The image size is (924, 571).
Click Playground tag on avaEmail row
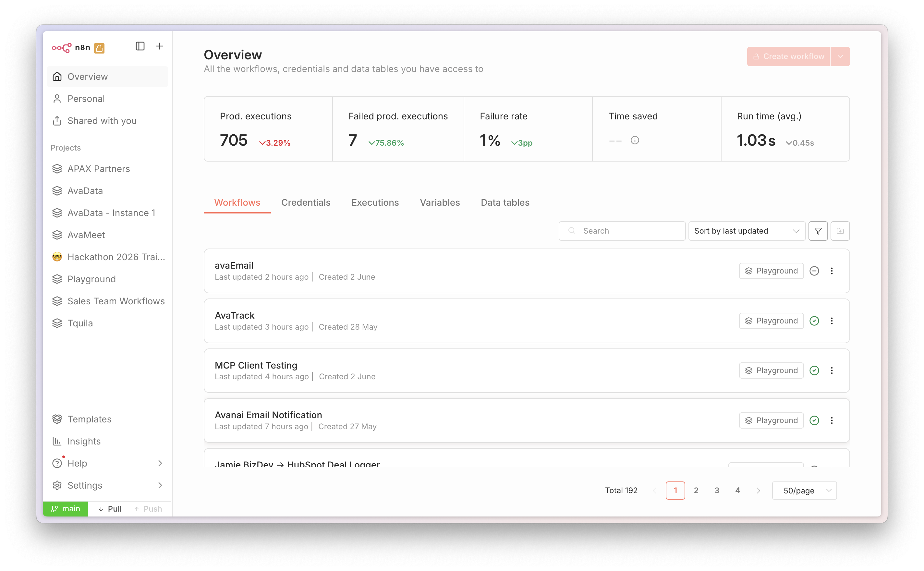[x=772, y=271]
